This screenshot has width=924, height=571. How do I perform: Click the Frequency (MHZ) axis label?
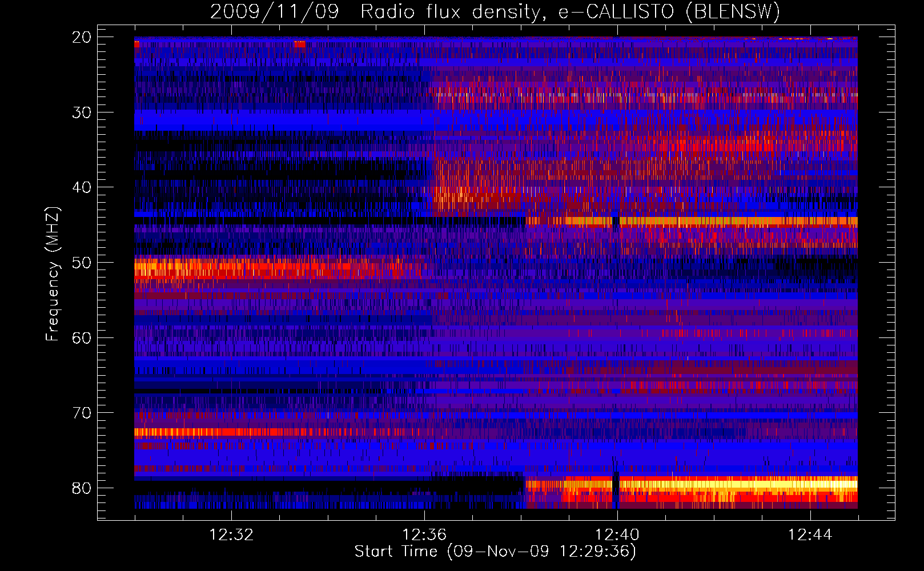[x=53, y=274]
